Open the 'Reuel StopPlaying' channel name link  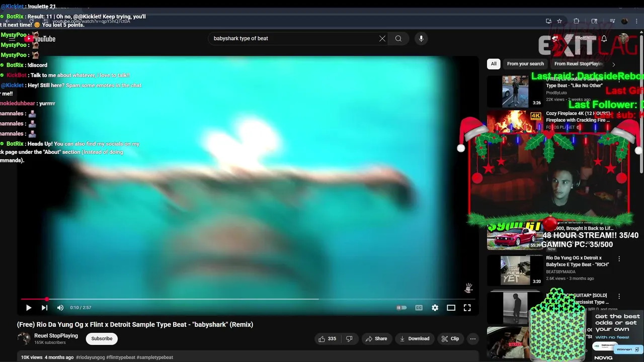tap(56, 335)
